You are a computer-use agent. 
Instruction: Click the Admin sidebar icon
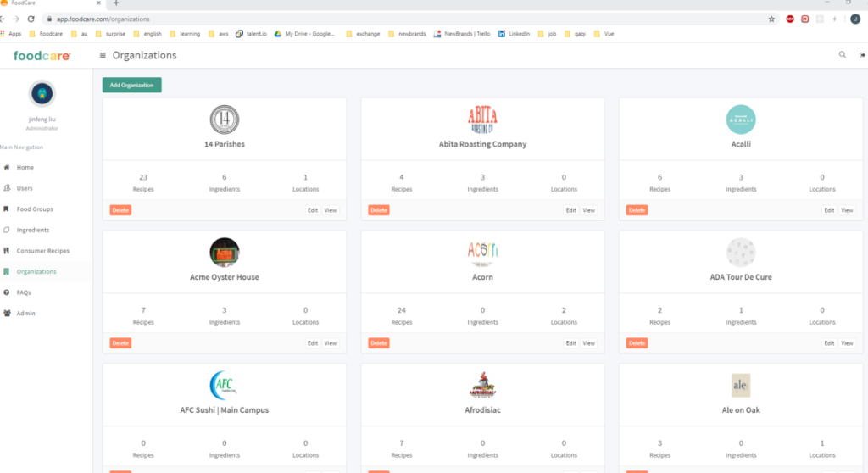(x=7, y=313)
